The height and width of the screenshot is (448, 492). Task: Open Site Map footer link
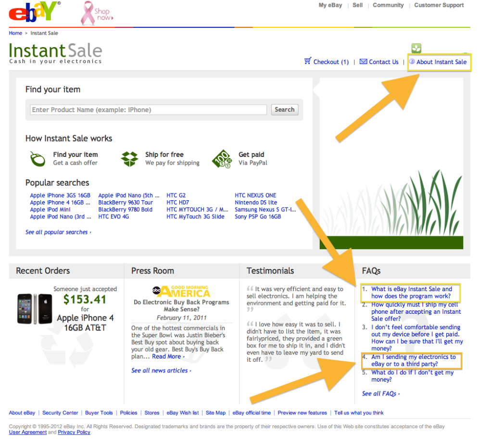(215, 413)
